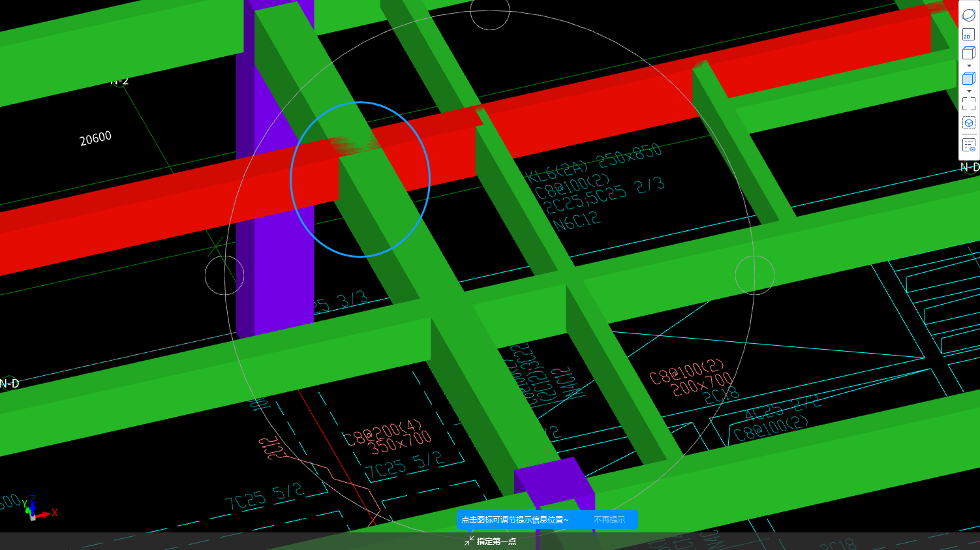Screen dimensions: 980x550
Task: Expand dropdown arrow below wireframe cube
Action: pos(969,66)
